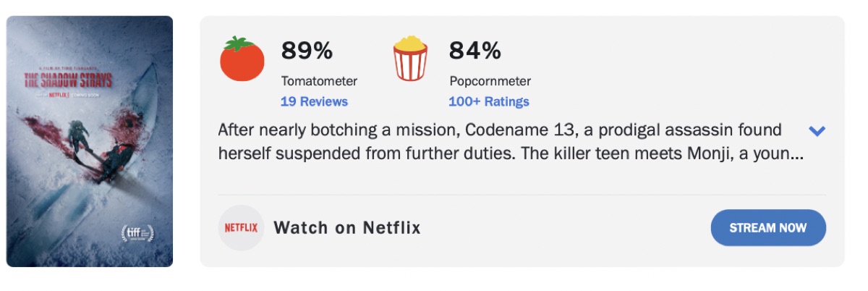Image resolution: width=868 pixels, height=291 pixels.
Task: Click the popcorn bucket Popcornmeter icon
Action: 411,59
